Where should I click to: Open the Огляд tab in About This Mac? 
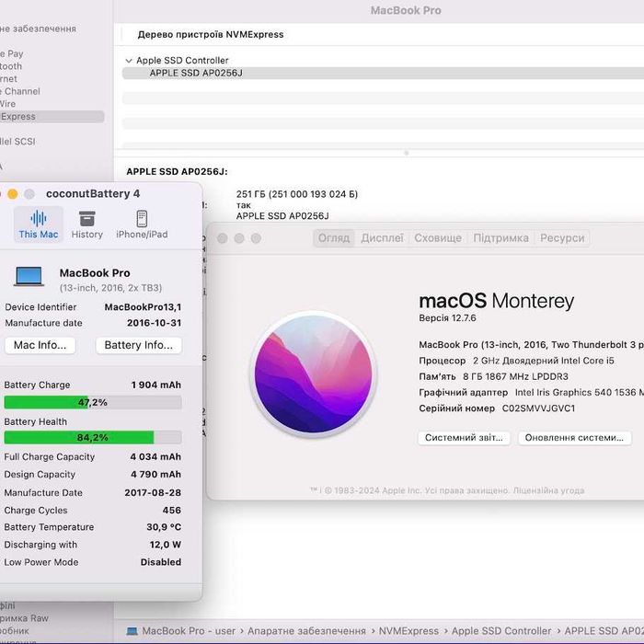tap(334, 238)
